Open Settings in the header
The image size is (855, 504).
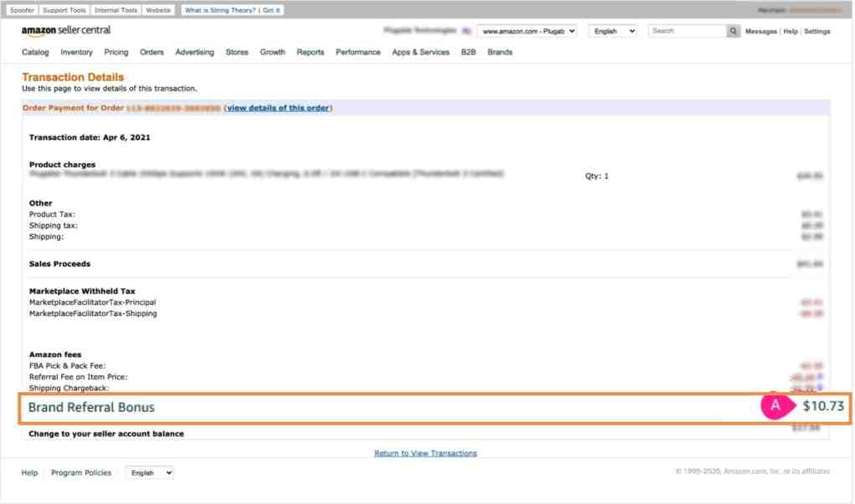[x=817, y=32]
